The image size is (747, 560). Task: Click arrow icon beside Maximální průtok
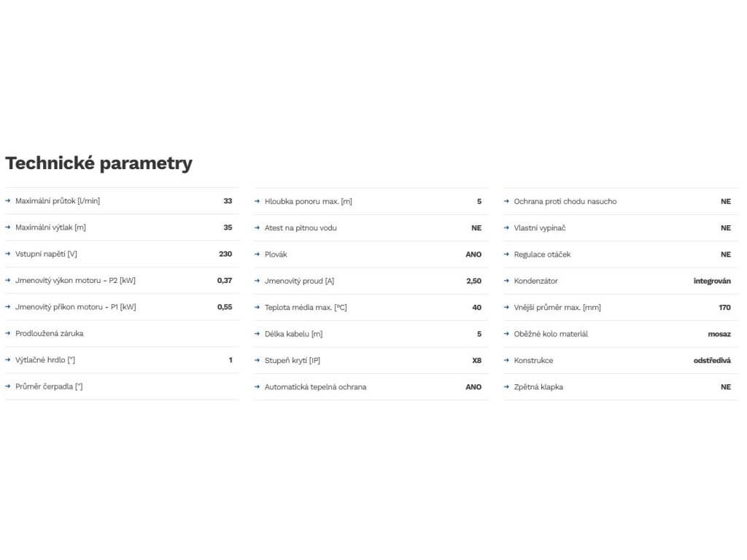pyautogui.click(x=8, y=201)
